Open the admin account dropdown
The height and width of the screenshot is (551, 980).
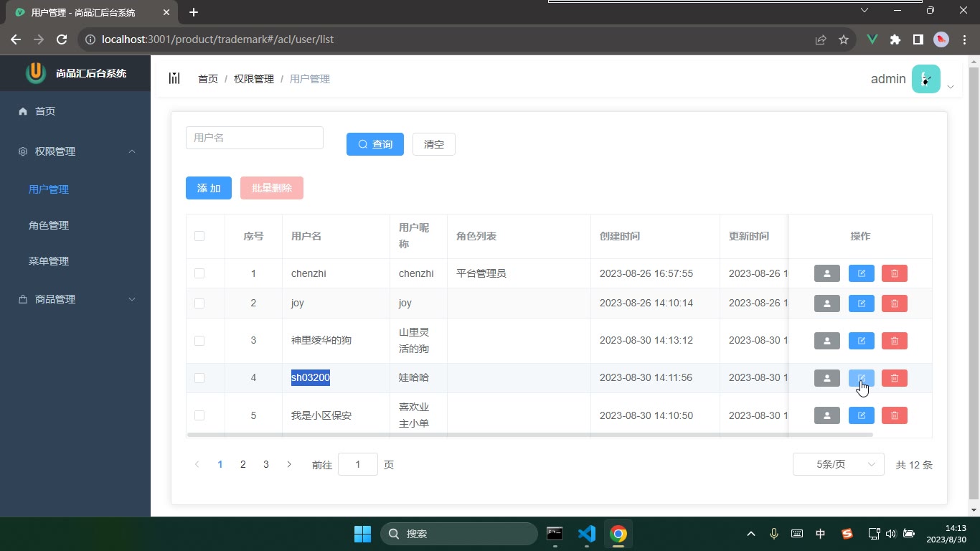pyautogui.click(x=913, y=79)
